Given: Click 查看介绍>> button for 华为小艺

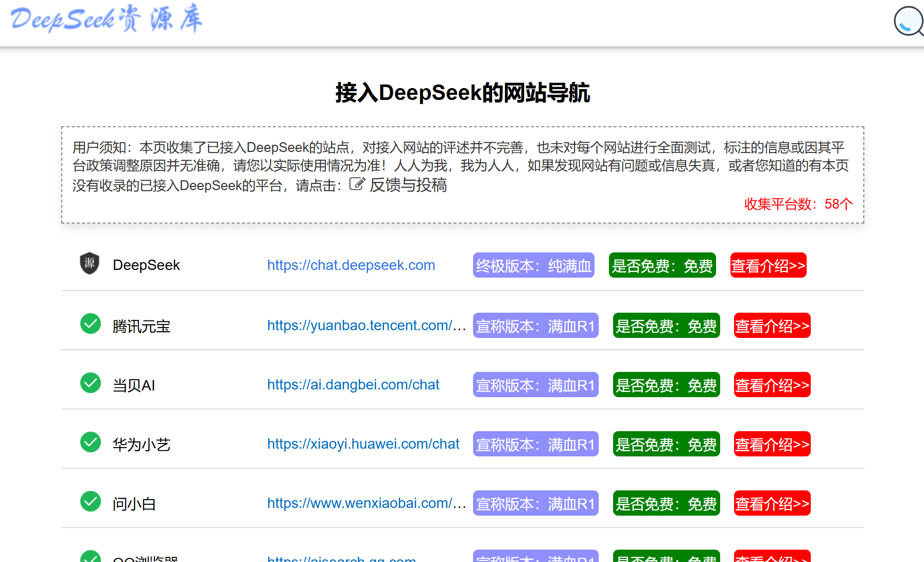Looking at the screenshot, I should pyautogui.click(x=772, y=444).
